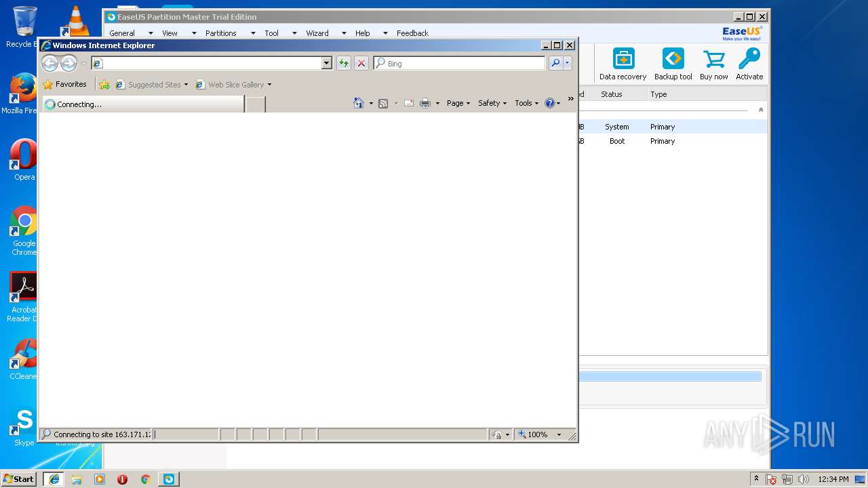
Task: Click the Read Mail icon
Action: 409,103
